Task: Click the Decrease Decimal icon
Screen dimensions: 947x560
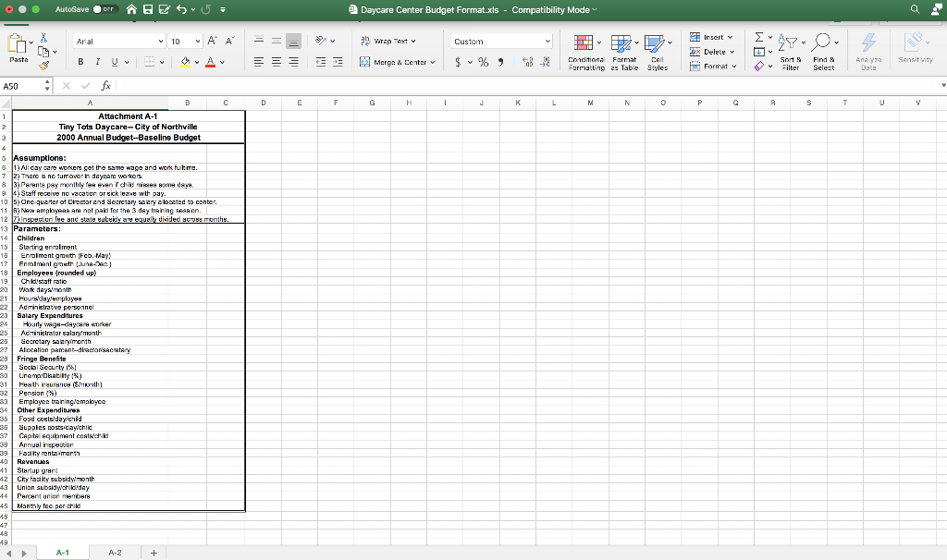Action: click(x=545, y=62)
